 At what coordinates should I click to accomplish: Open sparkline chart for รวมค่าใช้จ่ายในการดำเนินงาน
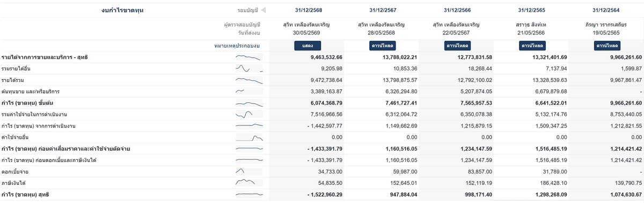point(250,114)
